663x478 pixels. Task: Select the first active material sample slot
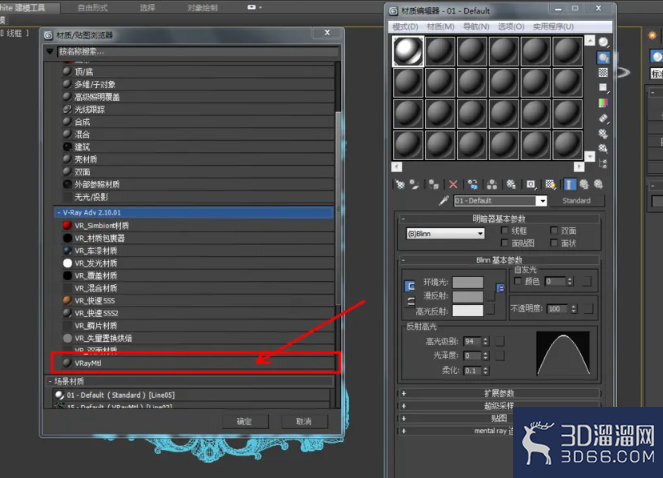click(x=408, y=52)
